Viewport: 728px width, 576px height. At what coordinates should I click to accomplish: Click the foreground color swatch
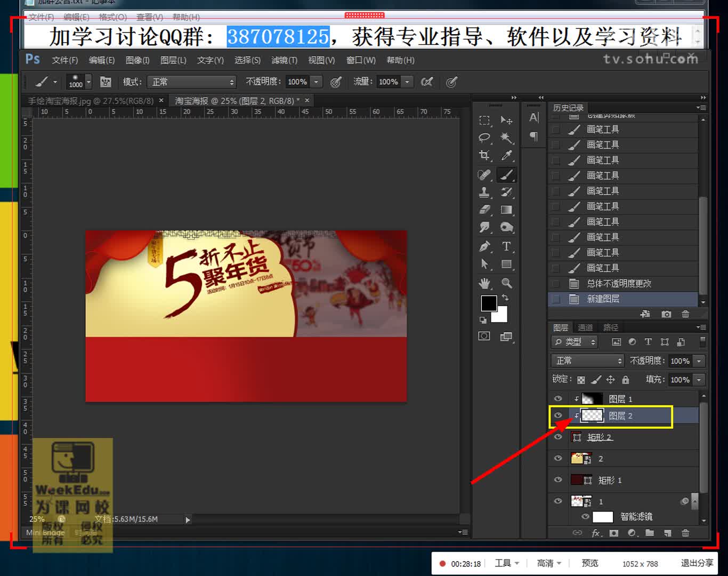[488, 303]
